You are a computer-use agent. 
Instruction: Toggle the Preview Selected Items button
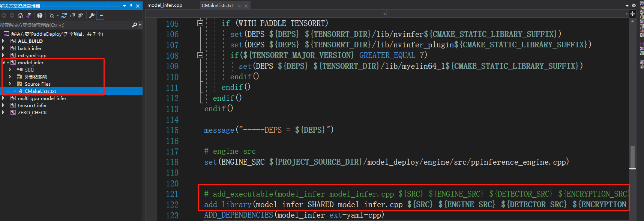coord(100,15)
